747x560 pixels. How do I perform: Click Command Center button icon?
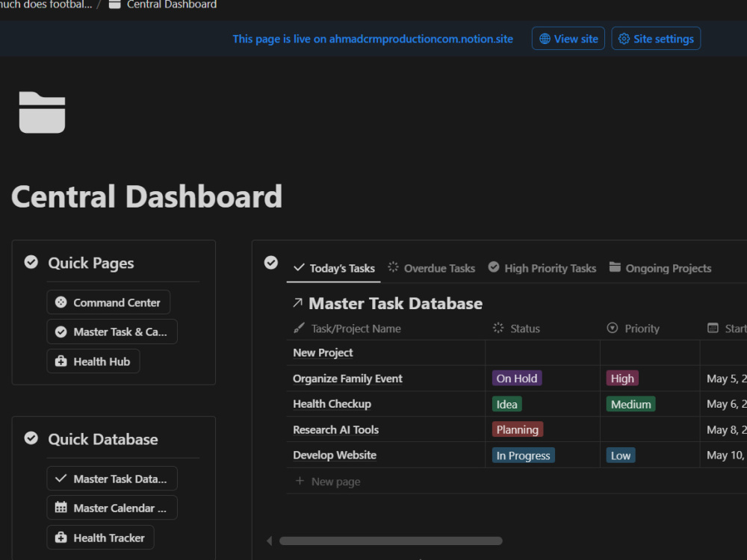pyautogui.click(x=61, y=302)
